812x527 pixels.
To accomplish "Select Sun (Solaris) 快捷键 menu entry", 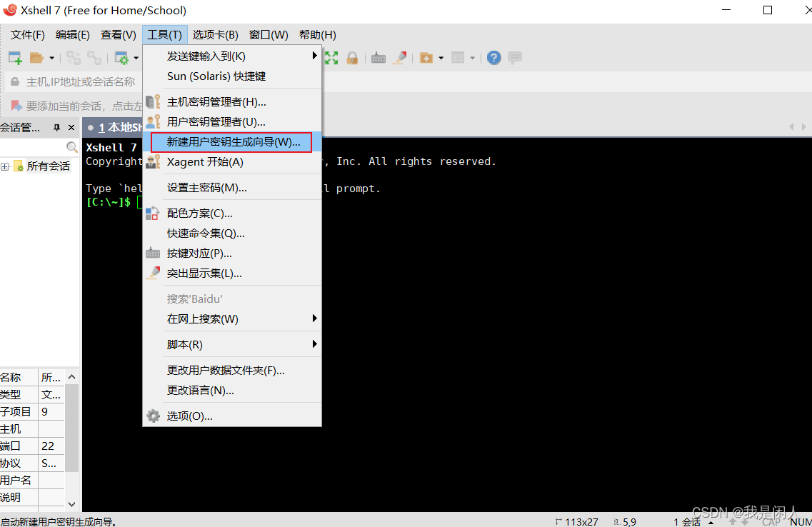I will coord(232,76).
